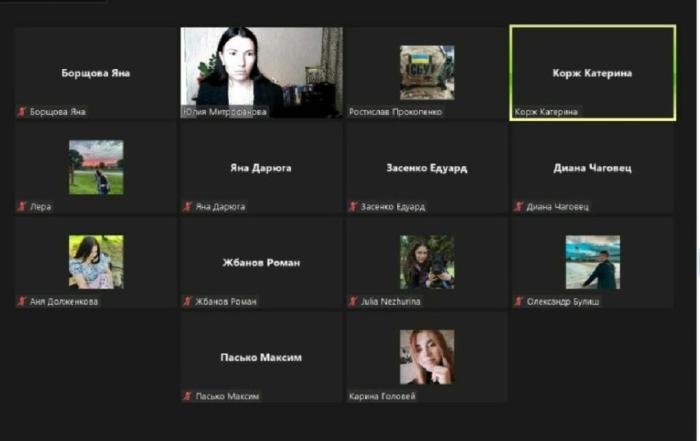Click the muted mic icon next to Лера
The width and height of the screenshot is (700, 441).
22,207
